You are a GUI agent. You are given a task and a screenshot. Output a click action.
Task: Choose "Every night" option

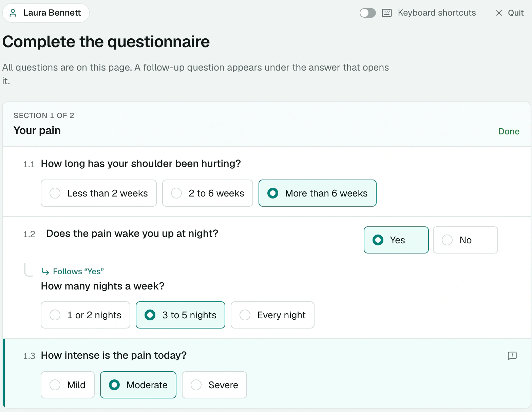pos(273,315)
